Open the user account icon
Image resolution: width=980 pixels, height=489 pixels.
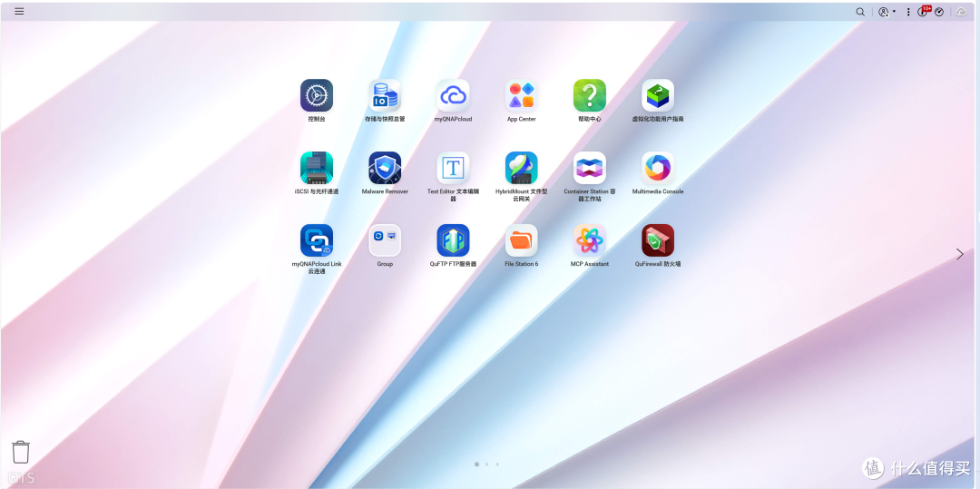(883, 12)
